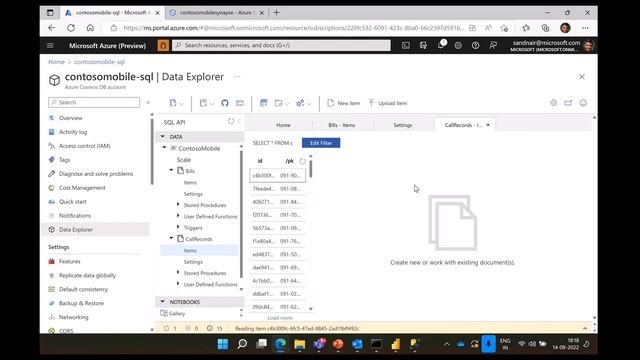Click Upload Item in the toolbar
Screen dimensions: 640x360
coord(388,103)
